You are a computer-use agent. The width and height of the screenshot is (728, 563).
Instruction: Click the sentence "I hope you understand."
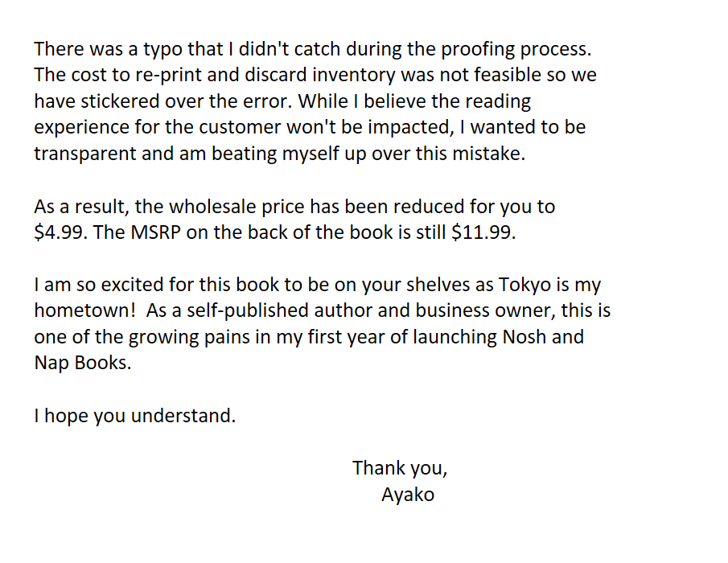click(135, 416)
